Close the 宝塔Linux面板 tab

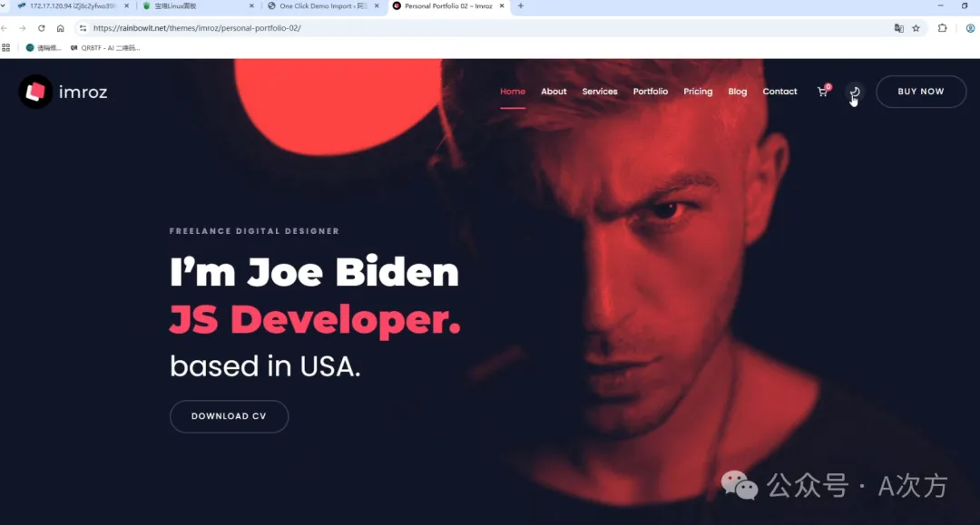[251, 6]
